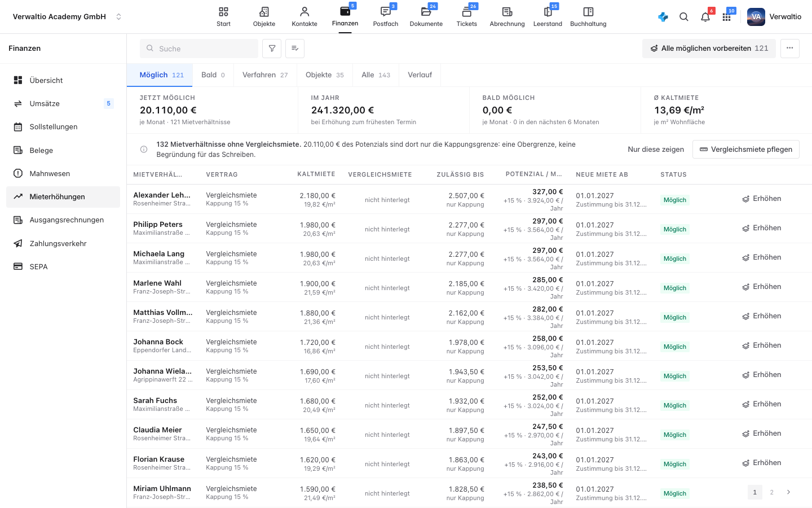The width and height of the screenshot is (812, 508).
Task: Open the sort options icon next to the filter
Action: coord(295,49)
